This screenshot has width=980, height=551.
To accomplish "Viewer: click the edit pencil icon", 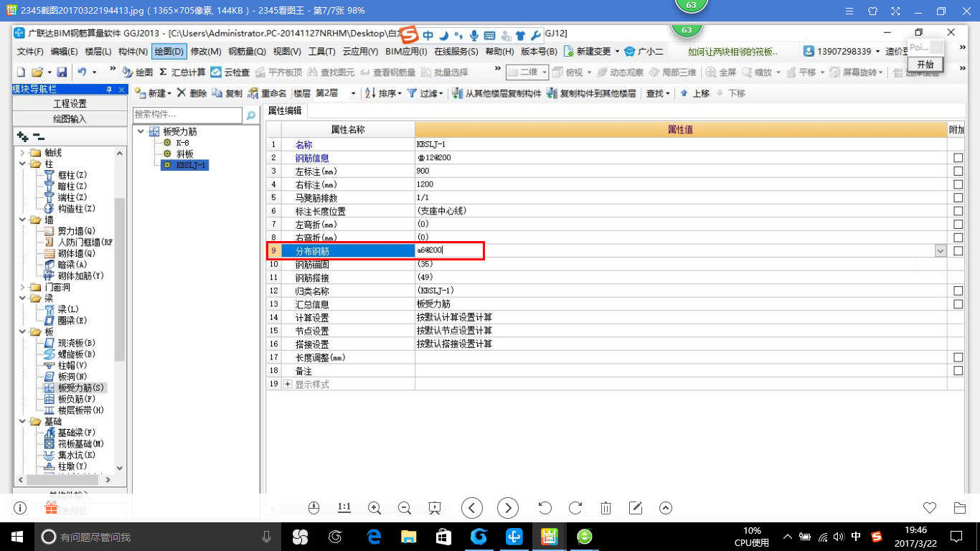I will click(x=635, y=508).
